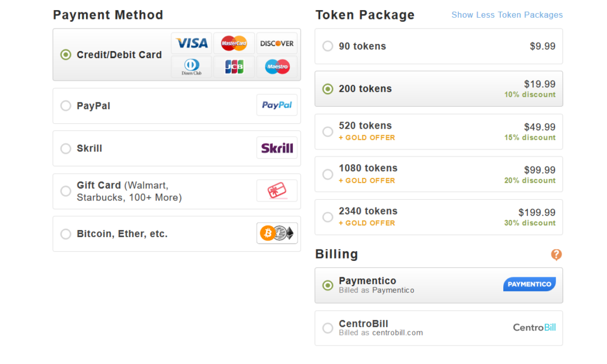
Task: Choose the 520 tokens radio button
Action: 328,132
